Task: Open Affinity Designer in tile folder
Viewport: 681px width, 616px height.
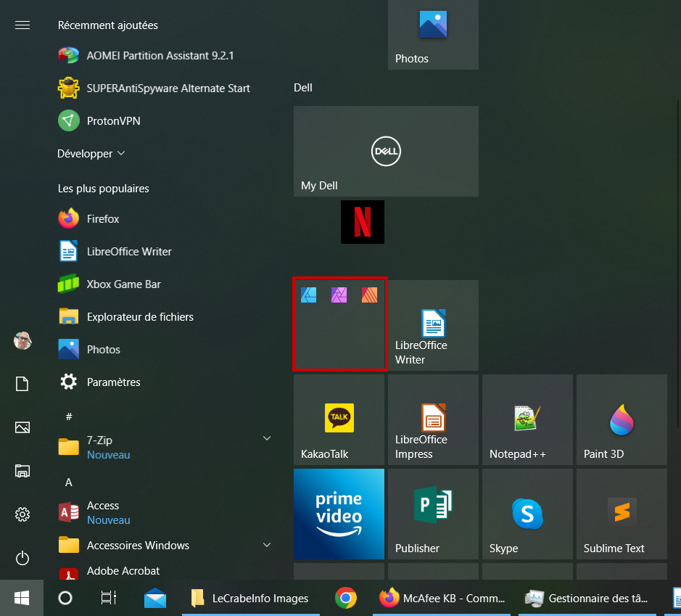Action: point(309,295)
